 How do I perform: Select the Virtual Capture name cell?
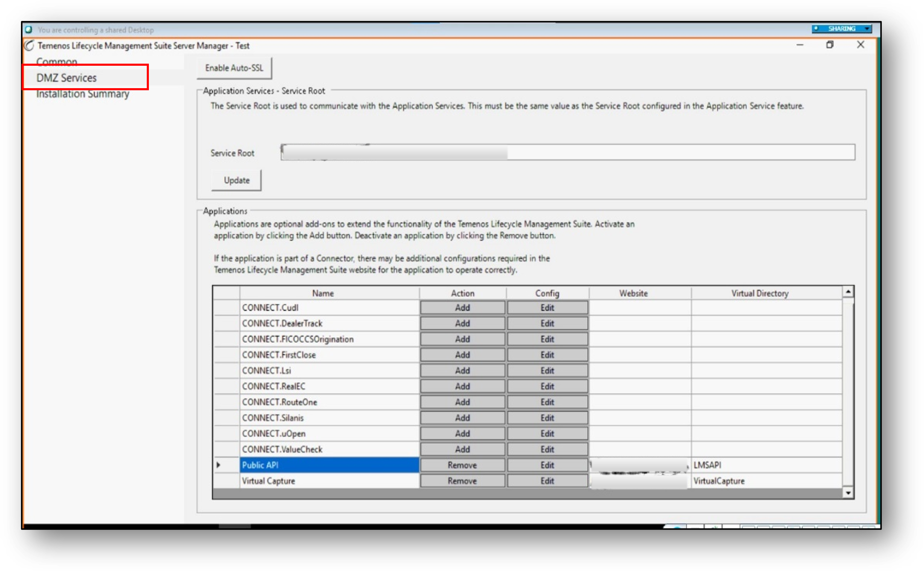329,481
